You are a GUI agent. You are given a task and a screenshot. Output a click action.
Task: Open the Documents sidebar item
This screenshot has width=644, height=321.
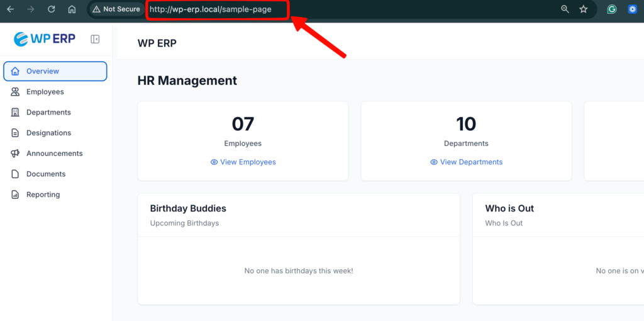(45, 174)
